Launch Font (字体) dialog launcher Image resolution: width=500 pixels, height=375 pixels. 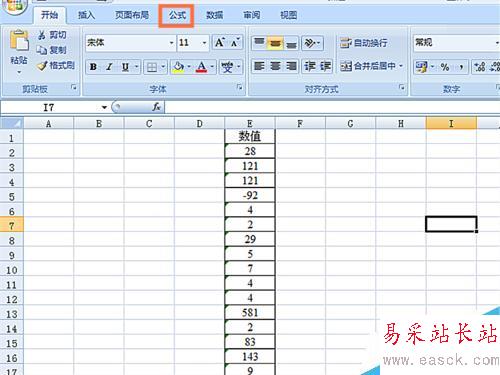click(x=239, y=88)
